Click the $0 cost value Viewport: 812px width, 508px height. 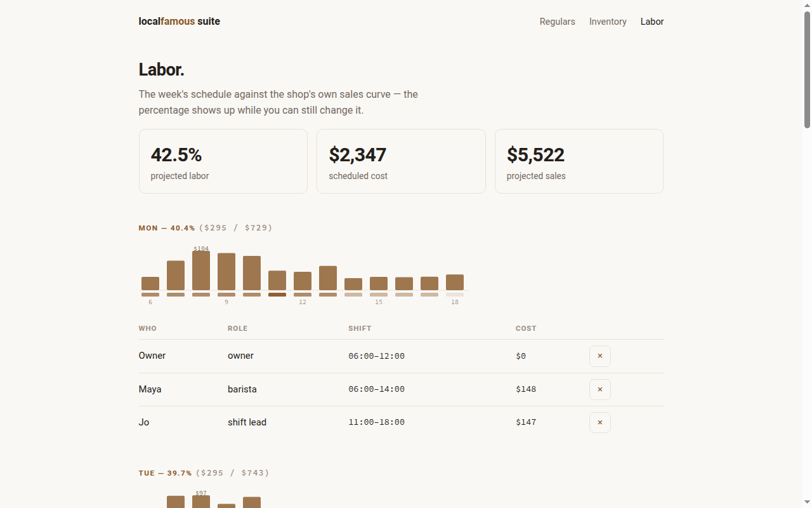pyautogui.click(x=521, y=356)
